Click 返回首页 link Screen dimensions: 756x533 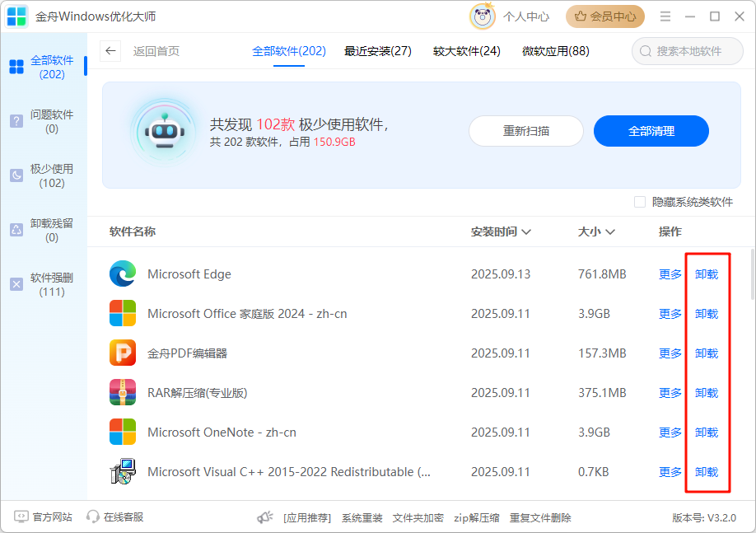pyautogui.click(x=156, y=51)
